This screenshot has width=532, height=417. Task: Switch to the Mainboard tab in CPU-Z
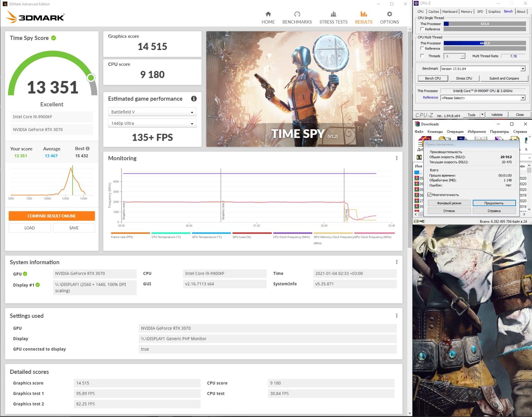click(x=450, y=11)
